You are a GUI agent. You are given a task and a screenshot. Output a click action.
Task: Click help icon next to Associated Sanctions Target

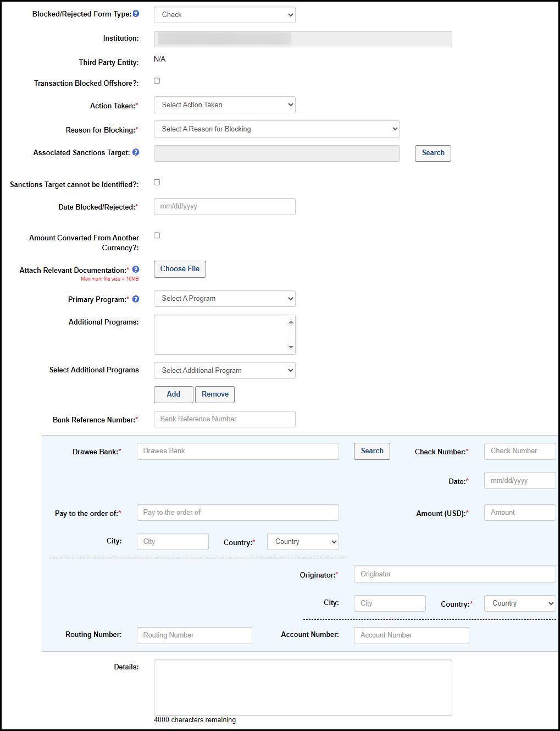tap(136, 152)
